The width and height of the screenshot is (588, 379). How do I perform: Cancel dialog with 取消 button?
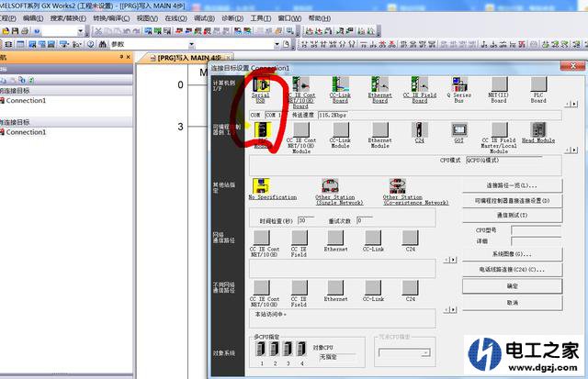point(513,303)
